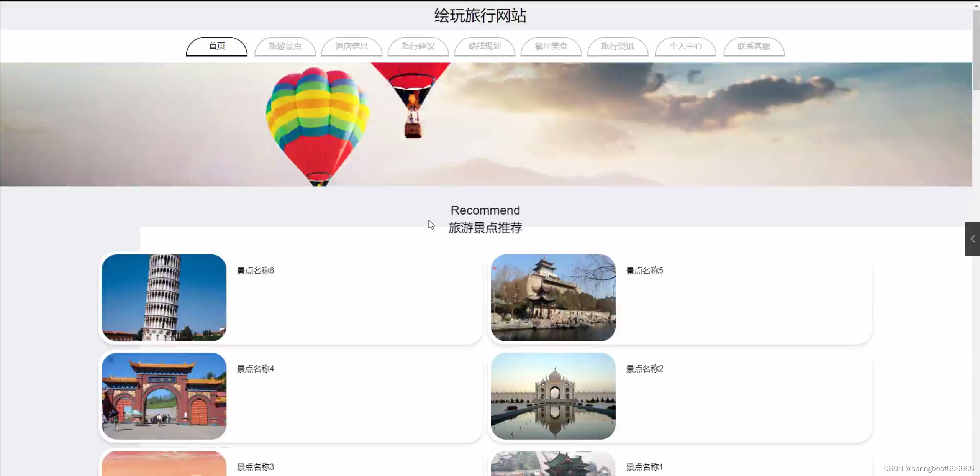Open the 景点名称4 link
This screenshot has width=980, height=476.
(255, 369)
